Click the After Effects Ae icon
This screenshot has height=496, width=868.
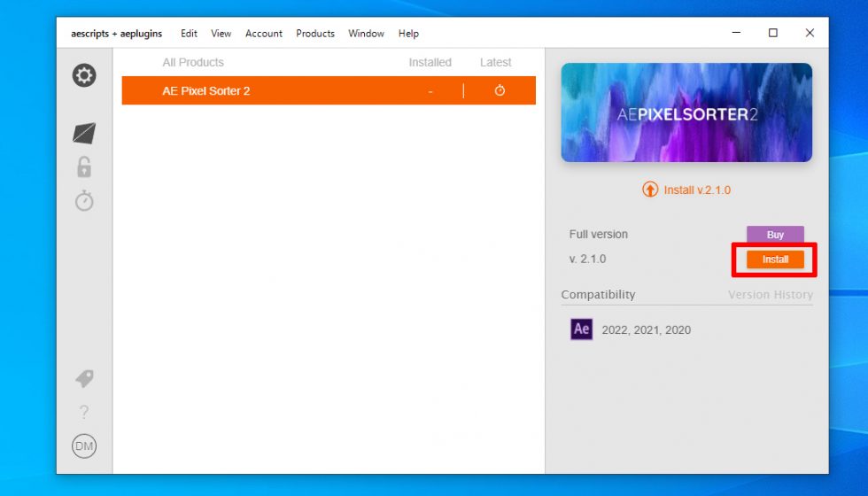581,329
